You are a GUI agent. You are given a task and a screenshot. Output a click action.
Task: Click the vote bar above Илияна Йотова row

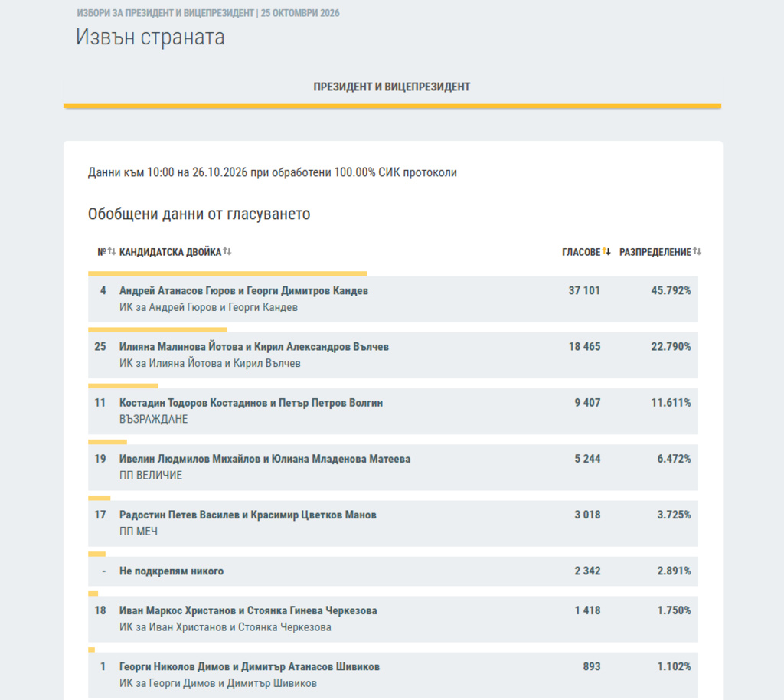pos(158,330)
